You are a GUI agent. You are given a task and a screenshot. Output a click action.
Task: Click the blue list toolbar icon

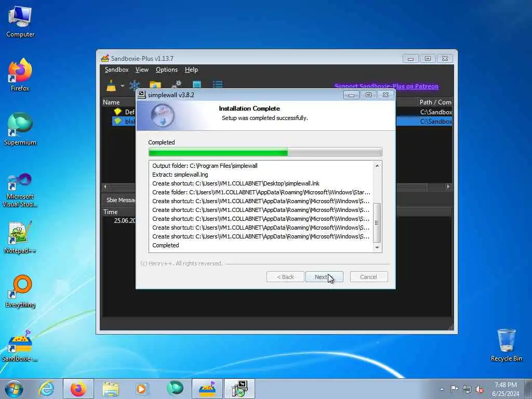[218, 85]
